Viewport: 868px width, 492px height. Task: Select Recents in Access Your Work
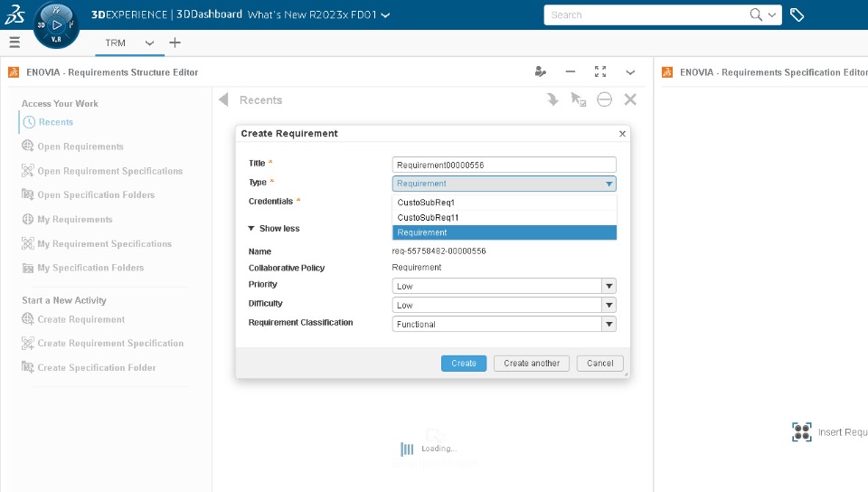55,122
